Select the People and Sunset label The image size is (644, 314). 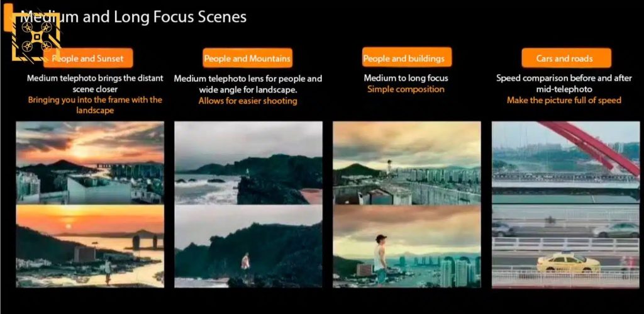coord(88,58)
